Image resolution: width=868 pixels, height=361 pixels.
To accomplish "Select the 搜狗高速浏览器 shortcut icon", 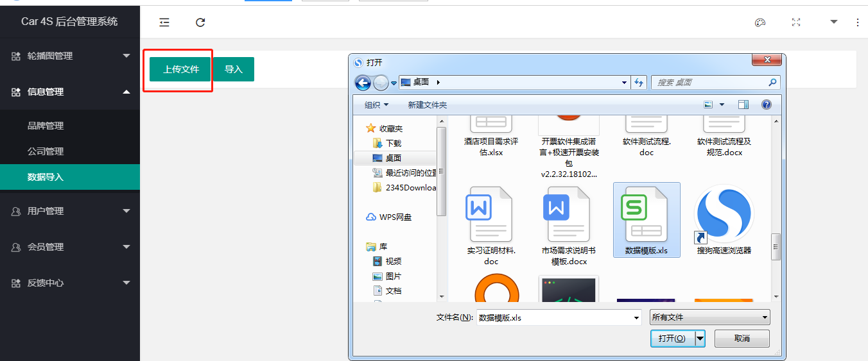I will [x=724, y=215].
